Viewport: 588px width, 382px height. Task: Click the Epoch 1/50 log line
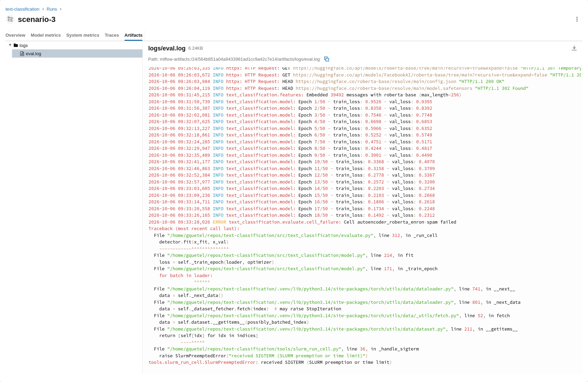290,102
